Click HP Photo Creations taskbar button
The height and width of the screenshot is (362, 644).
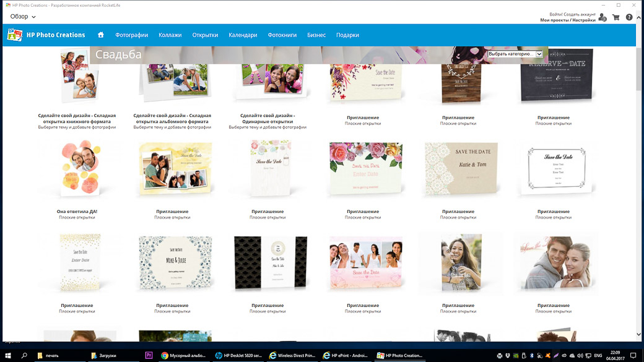pos(399,355)
